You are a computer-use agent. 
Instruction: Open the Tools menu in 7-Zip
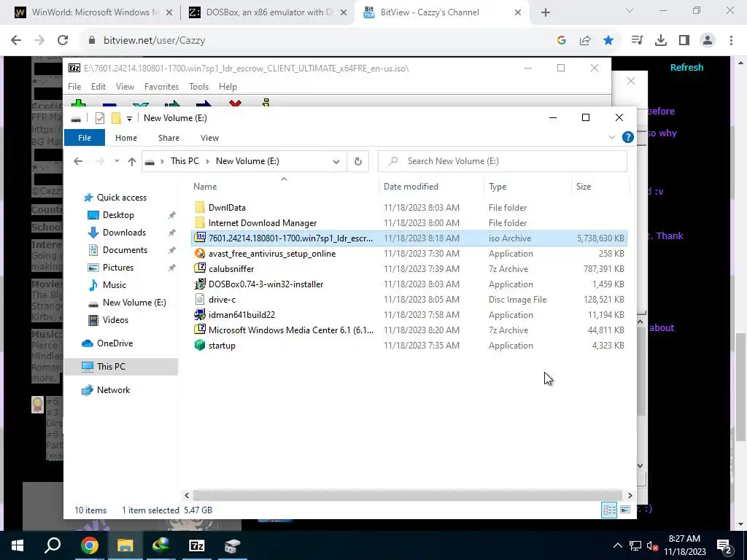(198, 87)
